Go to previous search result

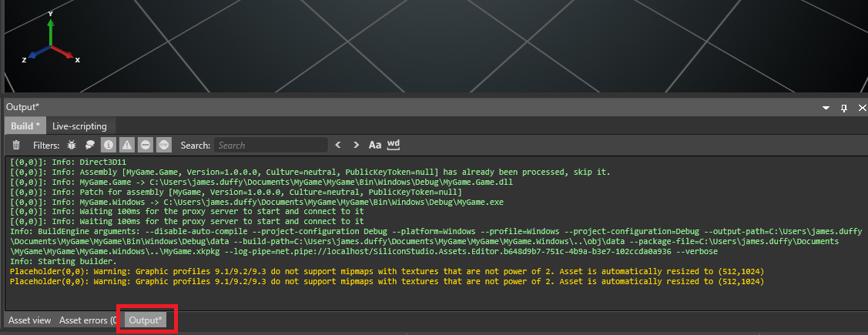(337, 145)
